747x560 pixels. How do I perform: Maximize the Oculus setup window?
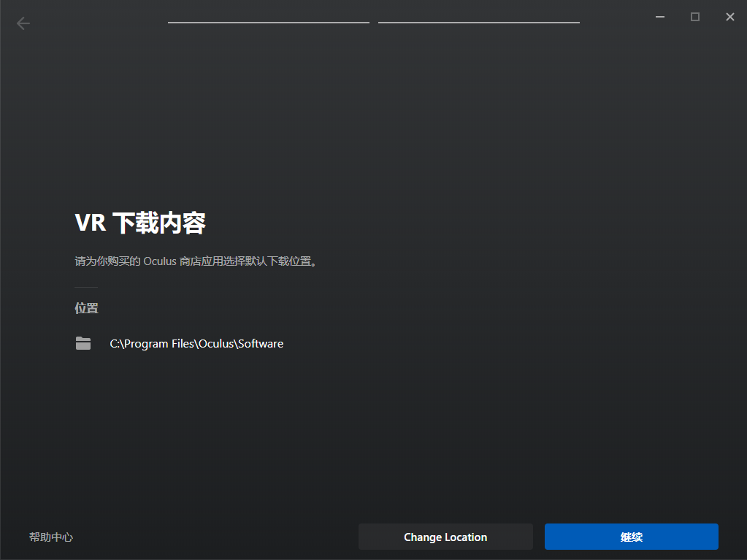coord(695,17)
